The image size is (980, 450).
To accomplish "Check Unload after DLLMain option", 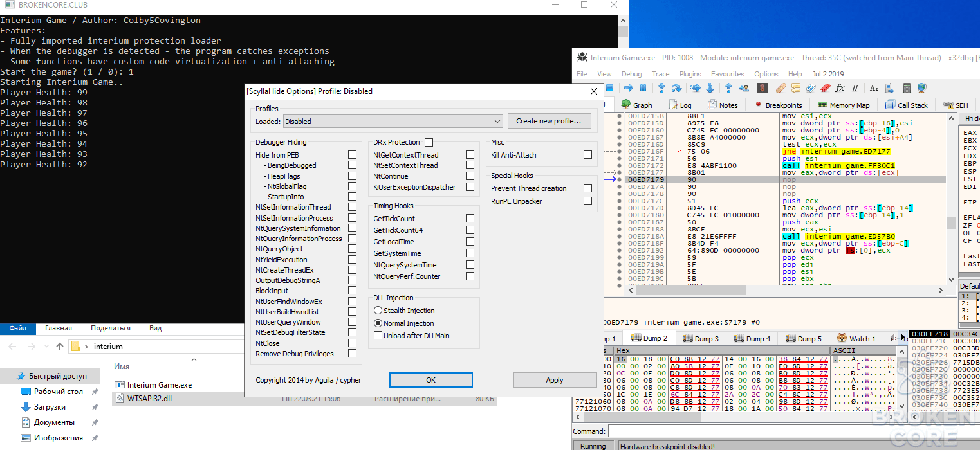I will tap(378, 336).
